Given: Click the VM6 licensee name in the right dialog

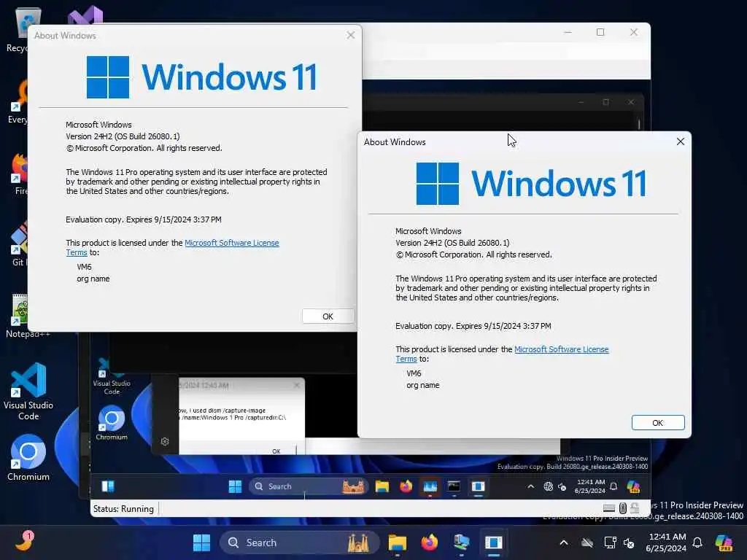Looking at the screenshot, I should [x=414, y=373].
